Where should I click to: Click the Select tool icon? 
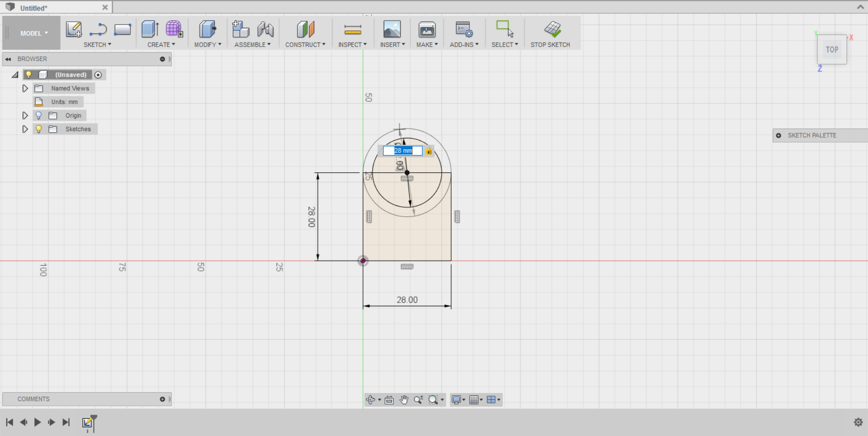[x=505, y=29]
